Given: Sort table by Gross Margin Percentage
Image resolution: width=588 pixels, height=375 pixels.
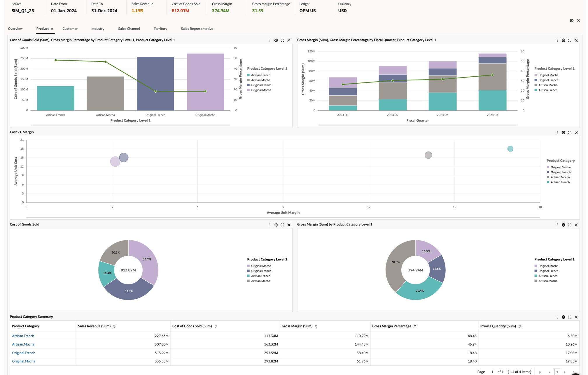Looking at the screenshot, I should pos(415,326).
